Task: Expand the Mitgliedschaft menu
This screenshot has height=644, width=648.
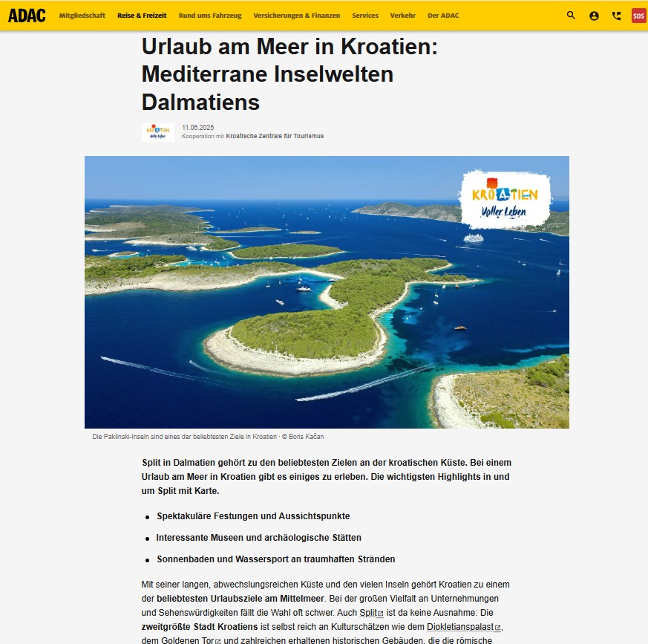Action: tap(82, 16)
